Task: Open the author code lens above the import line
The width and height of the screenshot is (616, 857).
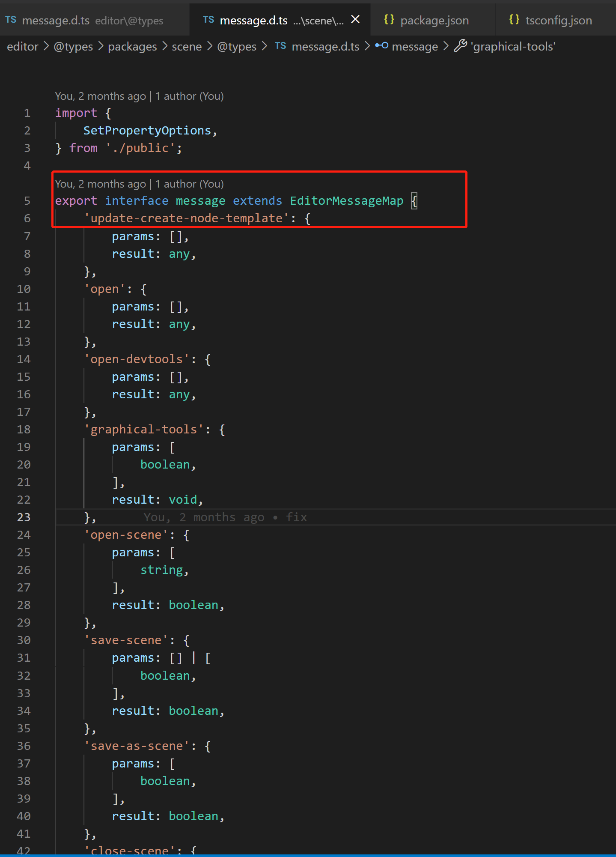Action: pyautogui.click(x=139, y=96)
